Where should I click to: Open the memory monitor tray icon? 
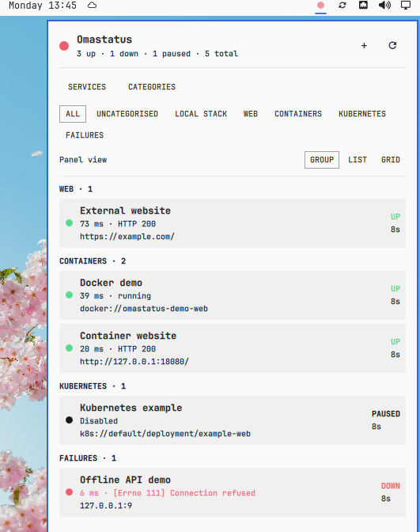tap(363, 5)
